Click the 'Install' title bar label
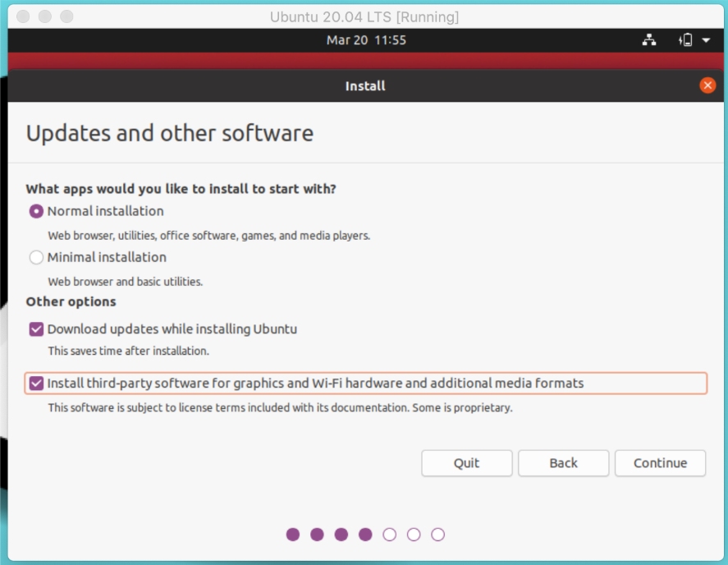The height and width of the screenshot is (565, 728). (x=365, y=86)
